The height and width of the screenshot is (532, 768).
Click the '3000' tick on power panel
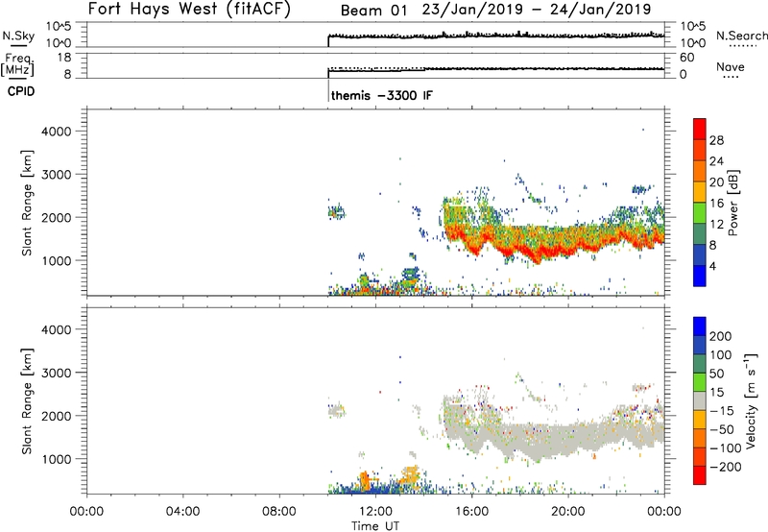coord(57,175)
